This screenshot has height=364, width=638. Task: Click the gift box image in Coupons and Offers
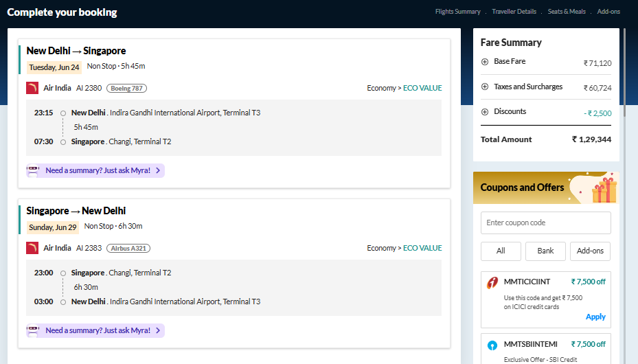pyautogui.click(x=604, y=190)
